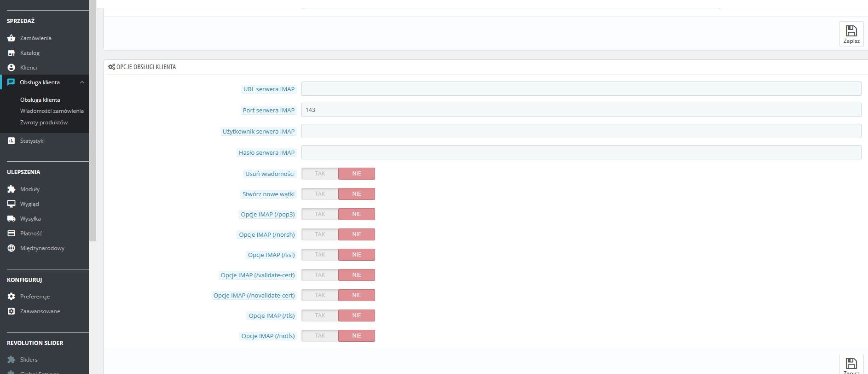Focus the URL serwera IMAP field
The image size is (868, 374).
(581, 89)
